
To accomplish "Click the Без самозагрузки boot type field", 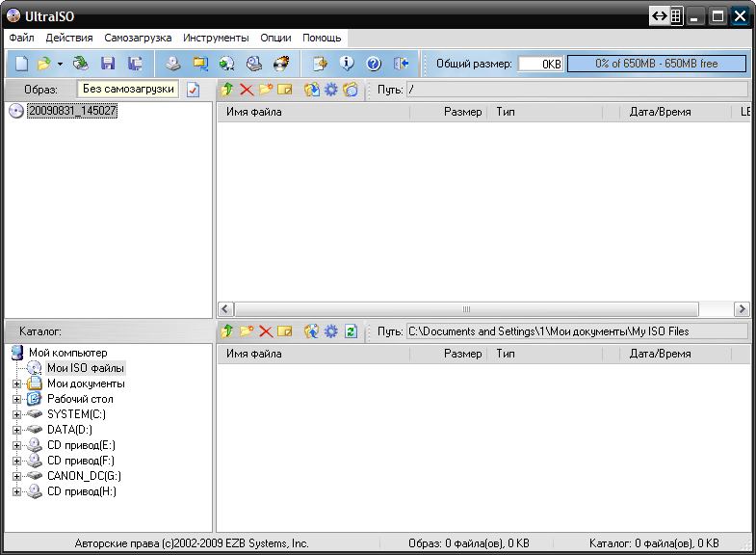I will pos(128,90).
